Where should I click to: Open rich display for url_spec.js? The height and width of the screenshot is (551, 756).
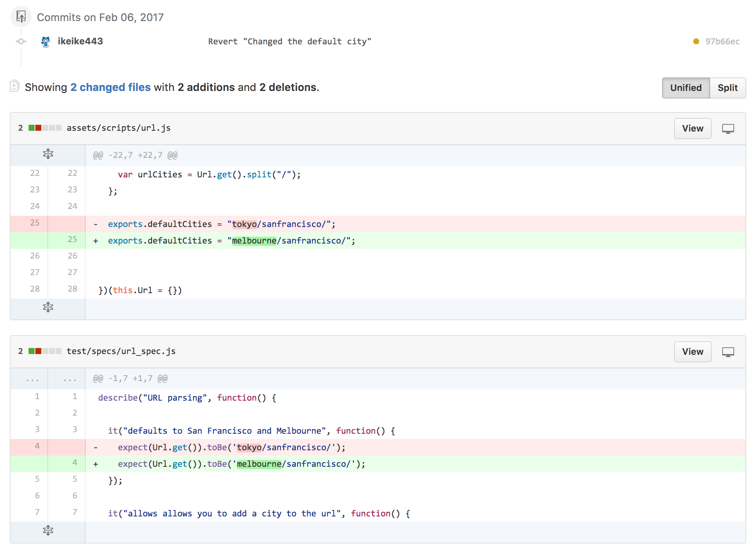[728, 352]
